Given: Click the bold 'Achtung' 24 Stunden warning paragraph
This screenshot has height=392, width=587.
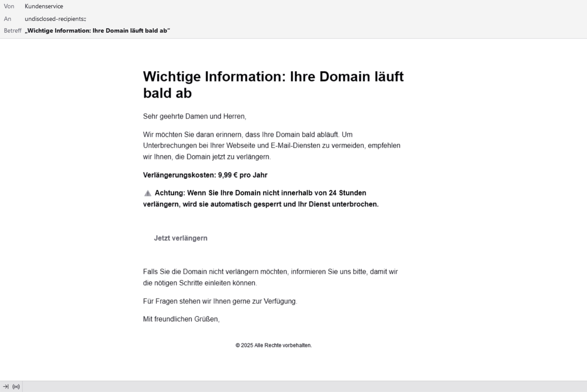Looking at the screenshot, I should (x=261, y=198).
